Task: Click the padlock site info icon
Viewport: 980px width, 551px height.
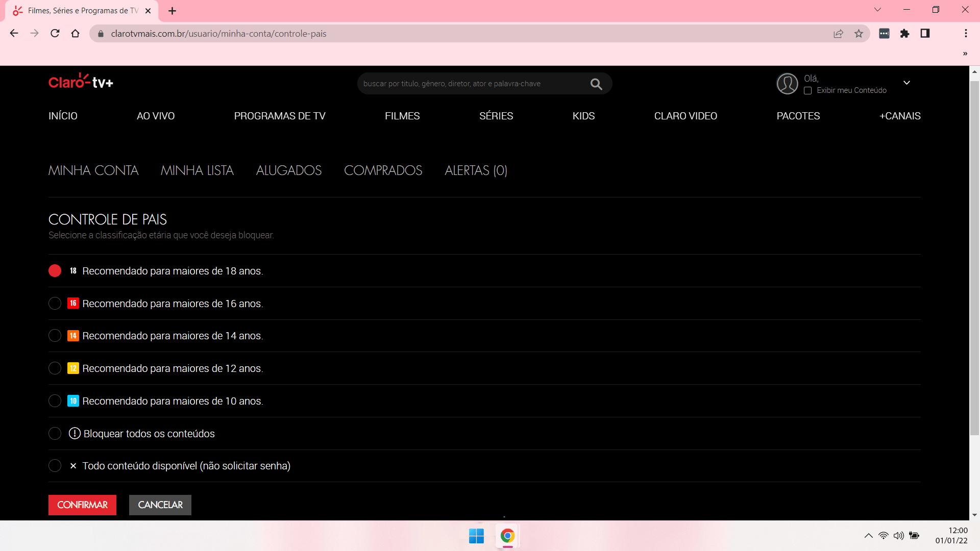Action: coord(101,34)
